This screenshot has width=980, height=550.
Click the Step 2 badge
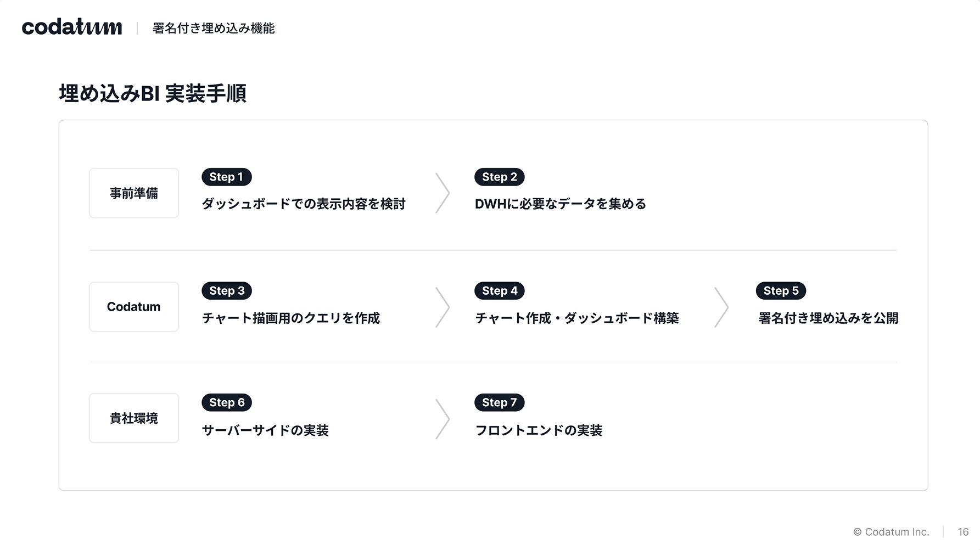point(499,177)
